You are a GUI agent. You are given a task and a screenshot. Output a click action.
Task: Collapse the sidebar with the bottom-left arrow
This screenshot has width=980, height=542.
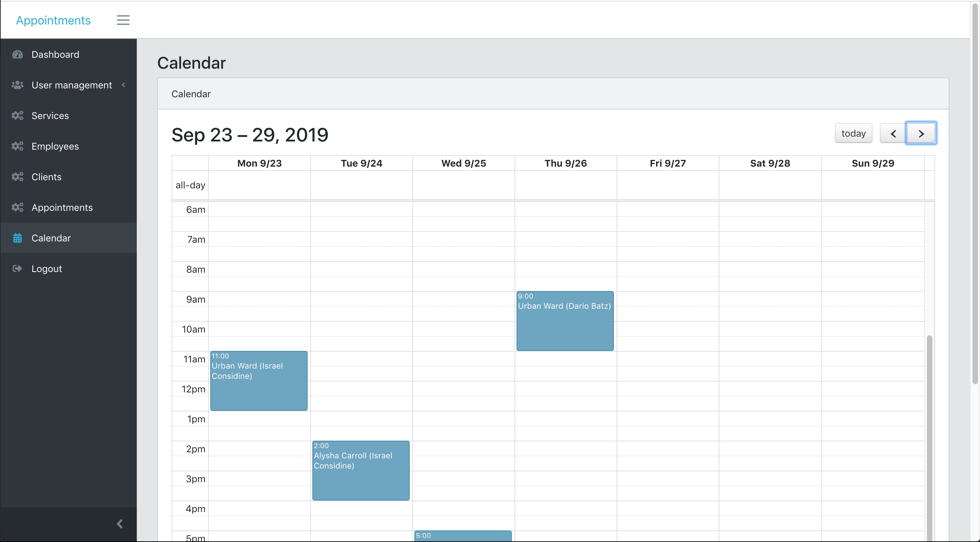pyautogui.click(x=120, y=524)
